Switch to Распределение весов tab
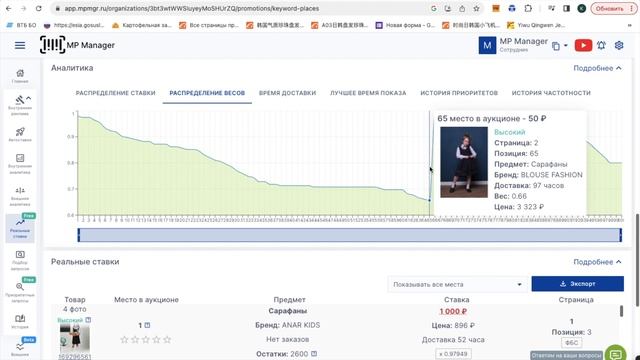The width and height of the screenshot is (640, 360). (x=207, y=93)
